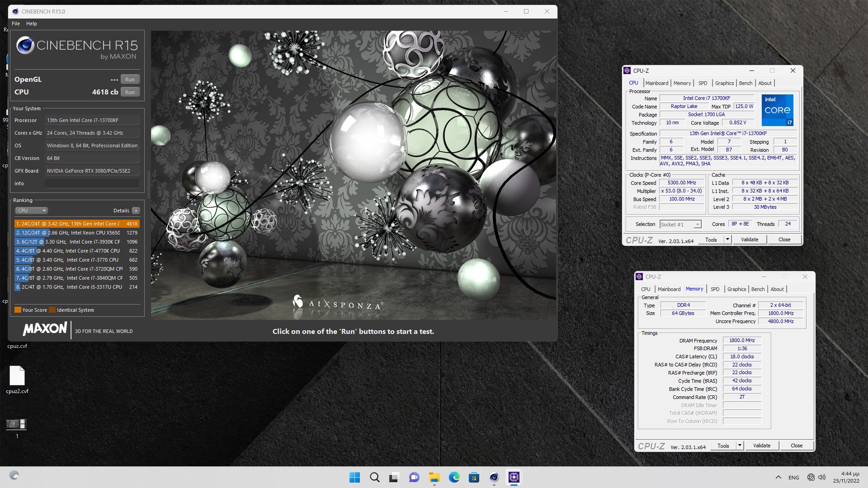Click the Processor name field in Cinebench

coord(92,120)
